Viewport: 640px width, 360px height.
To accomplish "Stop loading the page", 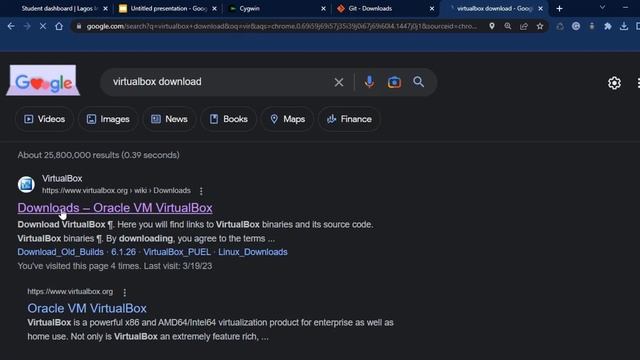I will pos(43,27).
